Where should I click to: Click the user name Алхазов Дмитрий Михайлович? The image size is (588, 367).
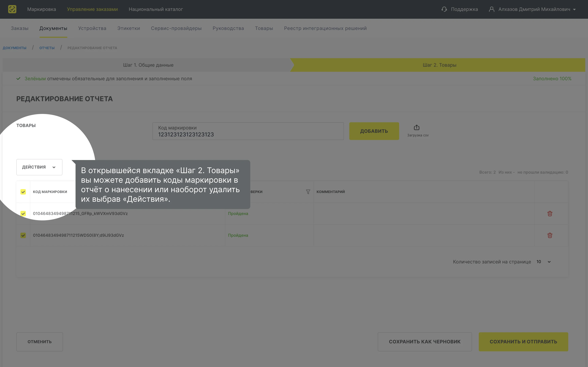point(534,9)
